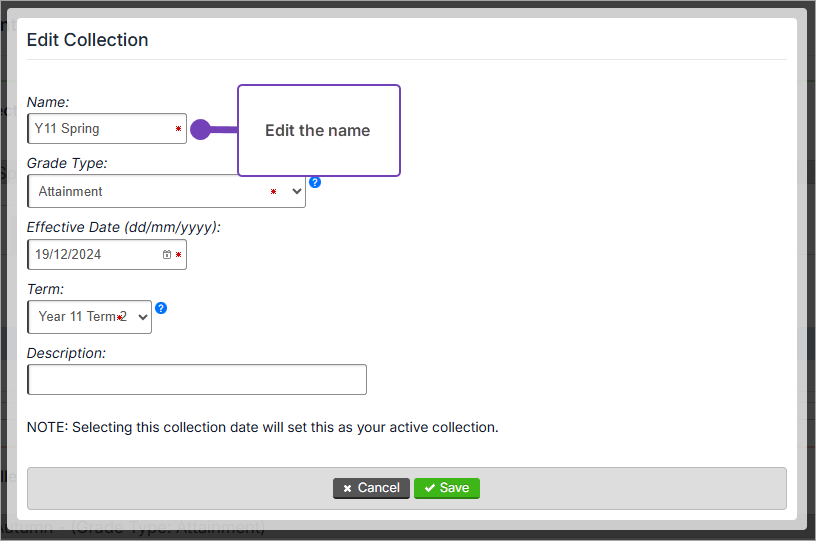Click the Edit Collection dialog title
The height and width of the screenshot is (541, 816).
click(87, 40)
